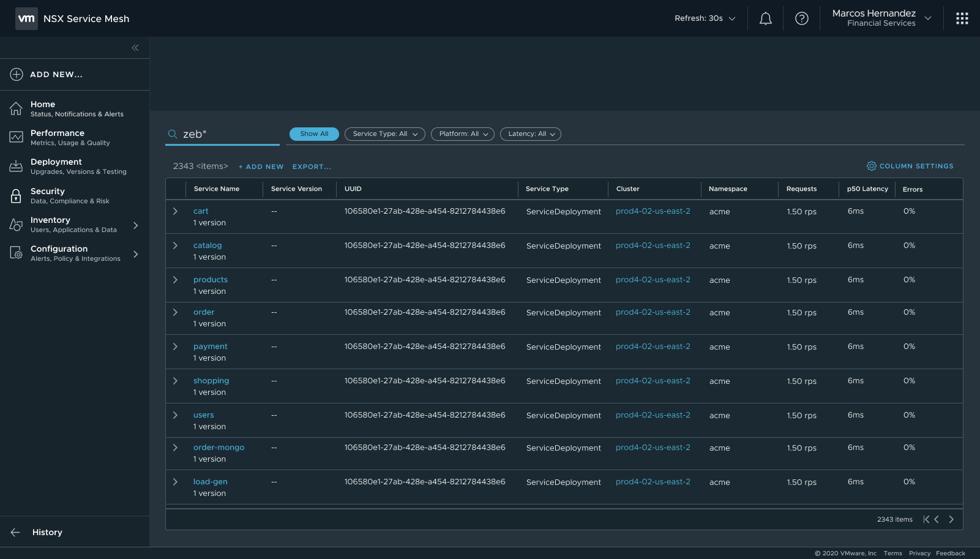980x559 pixels.
Task: Open Performance menu item
Action: coord(75,138)
